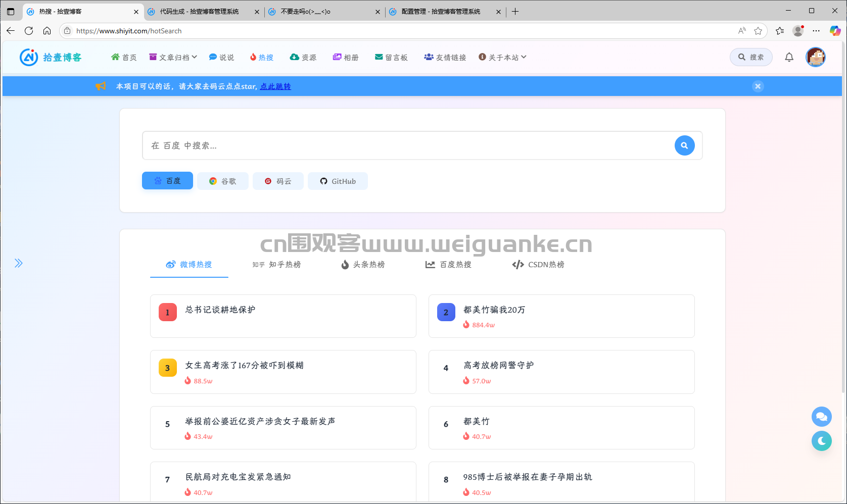Click the read aloud icon
Viewport: 847px width, 504px height.
(x=742, y=31)
